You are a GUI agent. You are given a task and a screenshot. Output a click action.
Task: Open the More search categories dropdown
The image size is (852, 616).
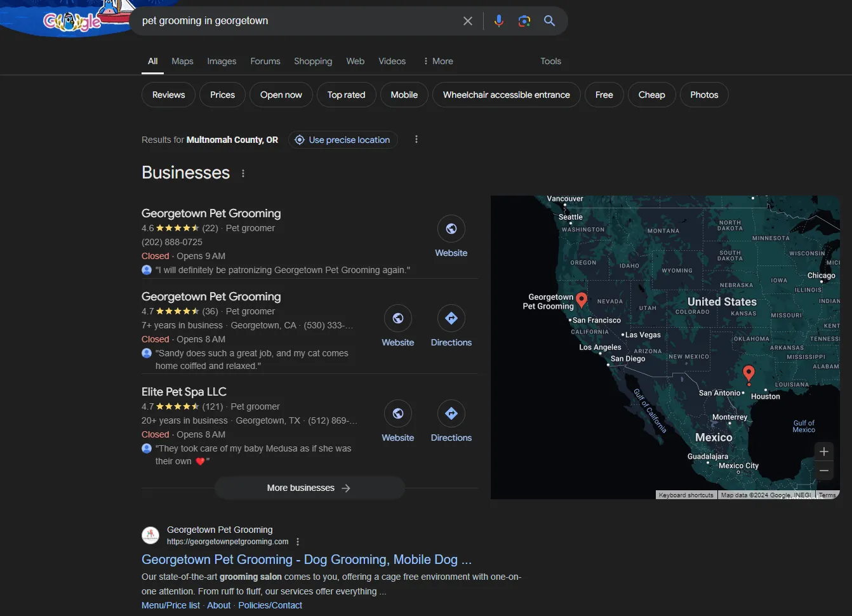(437, 61)
